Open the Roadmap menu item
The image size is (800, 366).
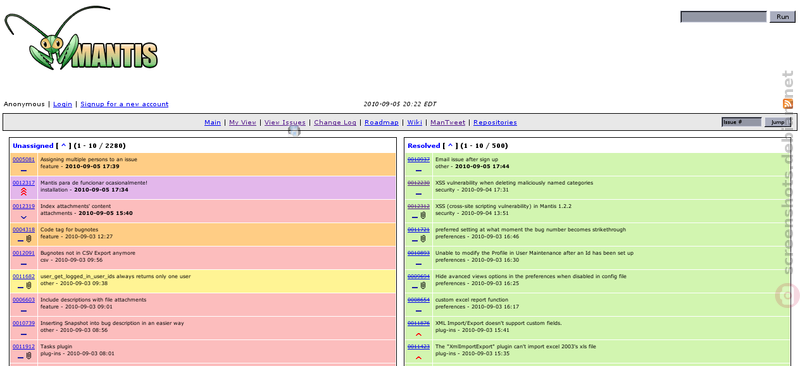point(382,123)
